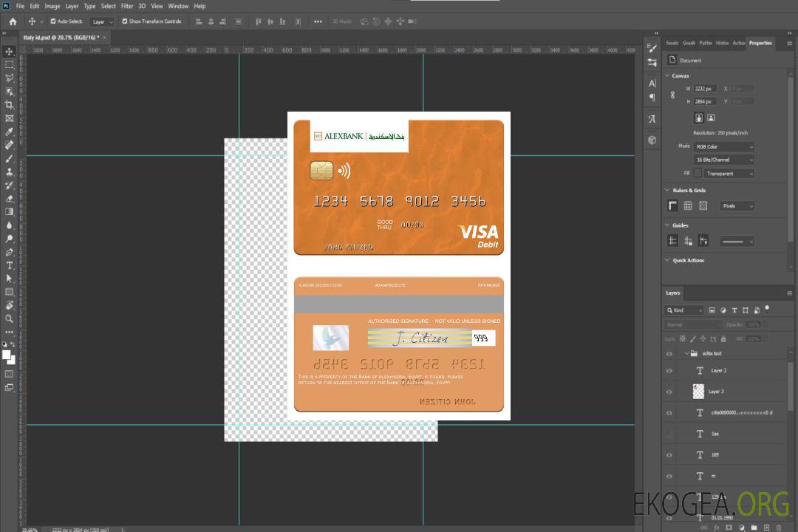Select the Polygonal Lasso tool
This screenshot has width=798, height=532.
click(x=9, y=78)
